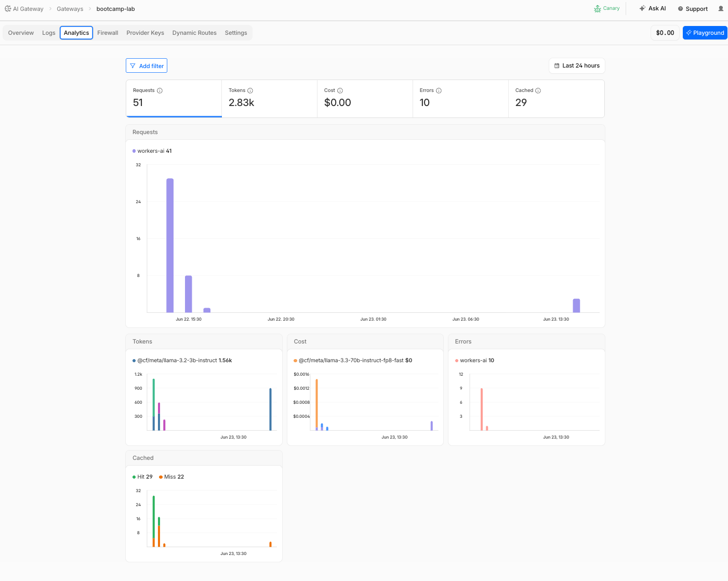Click the AI Gateway logo icon
The width and height of the screenshot is (728, 581).
[x=8, y=9]
